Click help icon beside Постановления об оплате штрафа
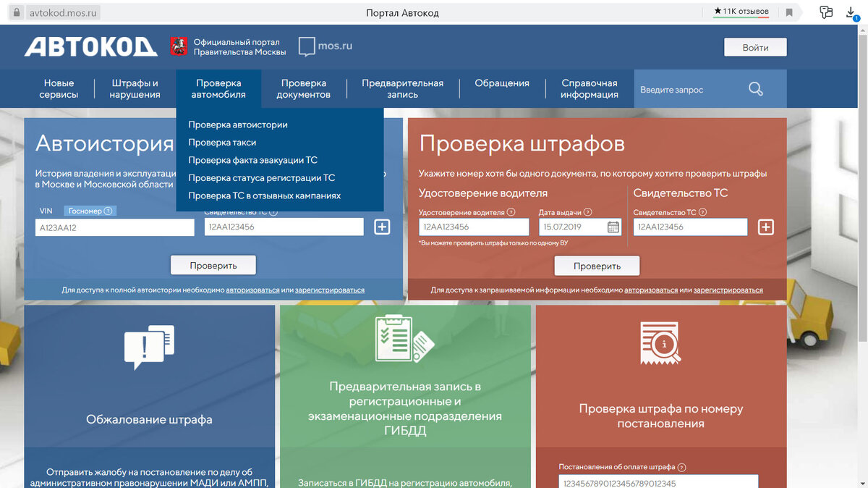This screenshot has width=868, height=488. pyautogui.click(x=681, y=467)
